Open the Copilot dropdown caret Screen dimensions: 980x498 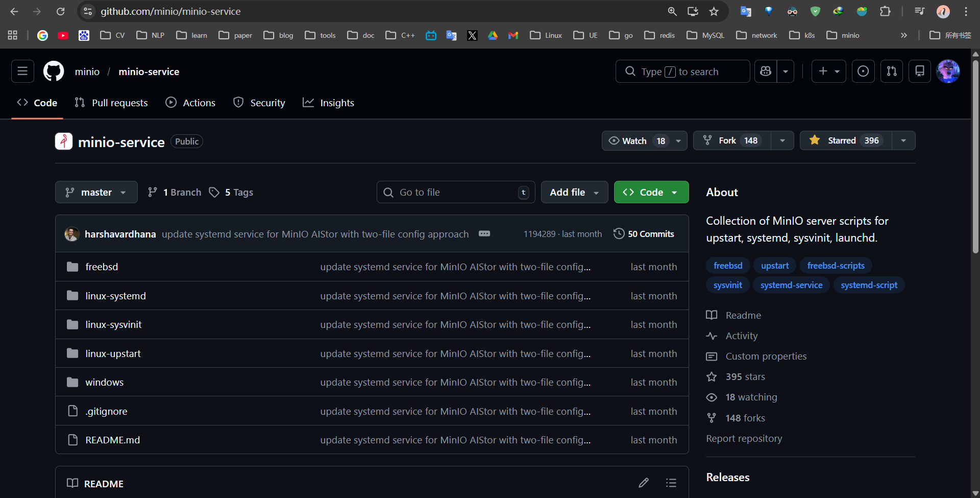(786, 72)
